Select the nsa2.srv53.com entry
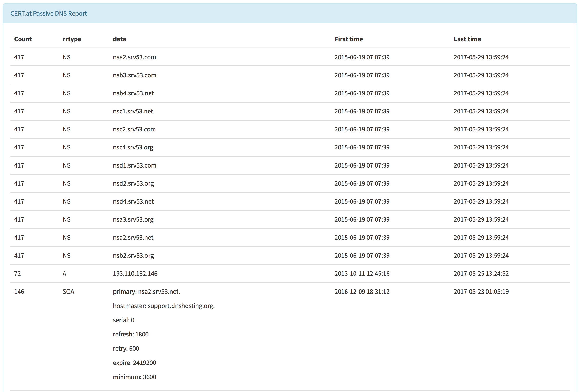The height and width of the screenshot is (392, 580). [134, 57]
